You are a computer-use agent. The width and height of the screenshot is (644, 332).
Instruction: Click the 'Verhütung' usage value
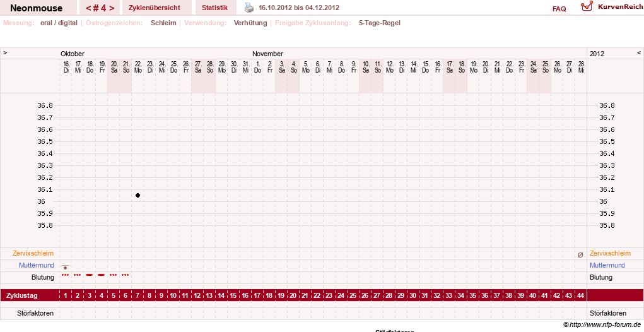(250, 23)
